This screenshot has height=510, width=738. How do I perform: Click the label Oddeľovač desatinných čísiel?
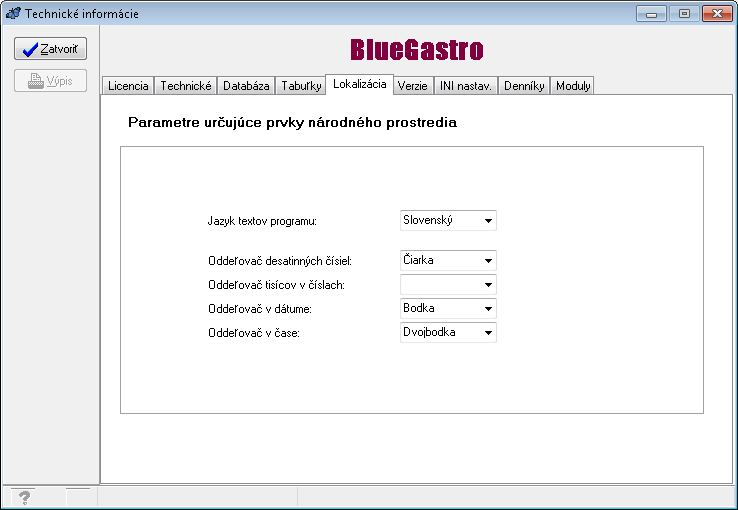(280, 261)
